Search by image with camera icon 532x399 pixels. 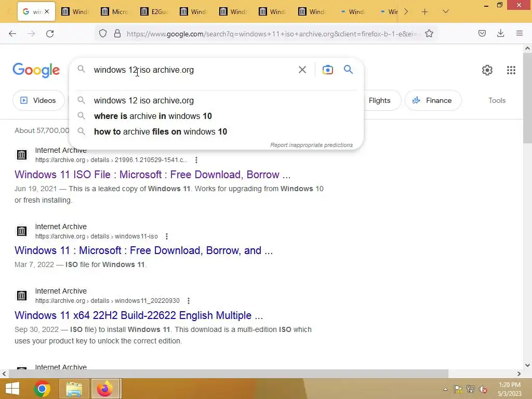(327, 70)
